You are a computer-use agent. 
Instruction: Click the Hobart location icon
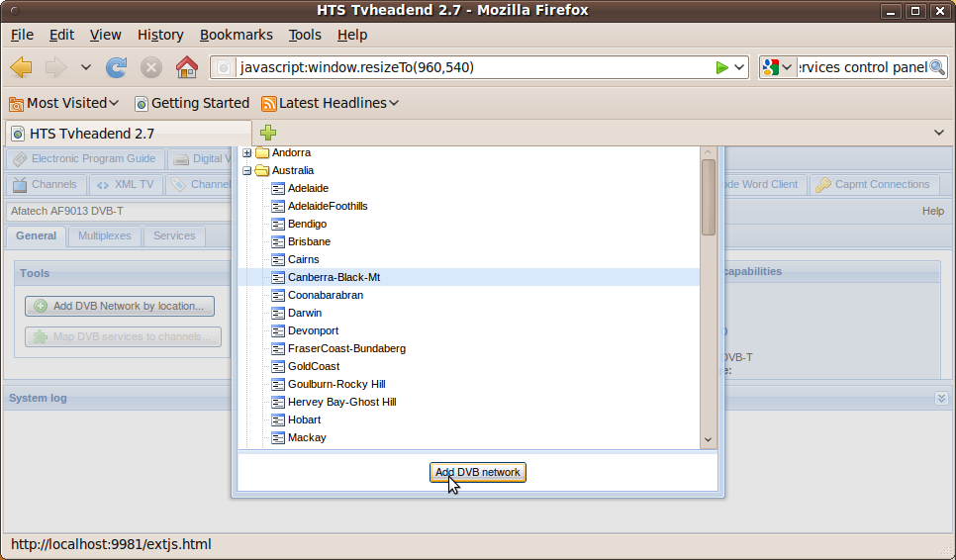(278, 420)
